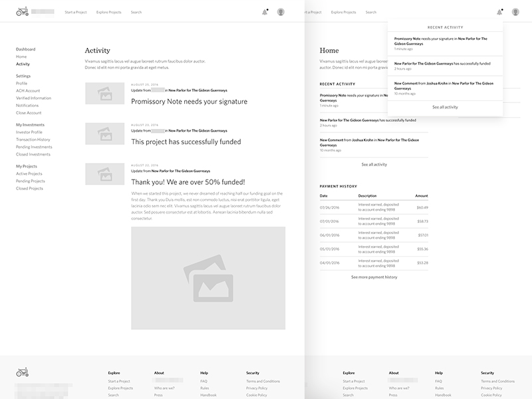The image size is (532, 399).
Task: Click image placeholder beside Promissory Note update
Action: click(104, 94)
